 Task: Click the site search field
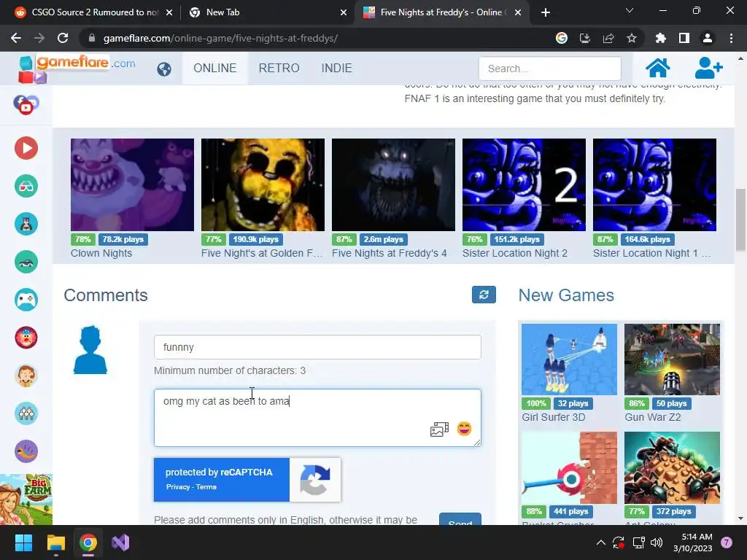[550, 69]
